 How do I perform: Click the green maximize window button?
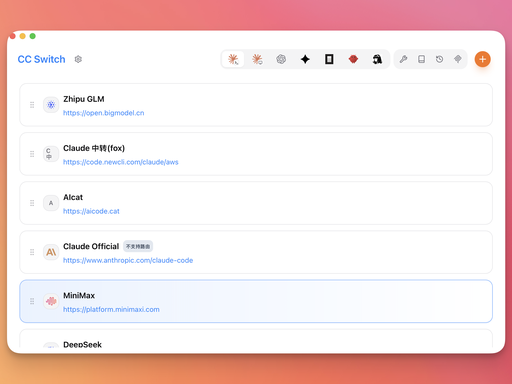33,36
